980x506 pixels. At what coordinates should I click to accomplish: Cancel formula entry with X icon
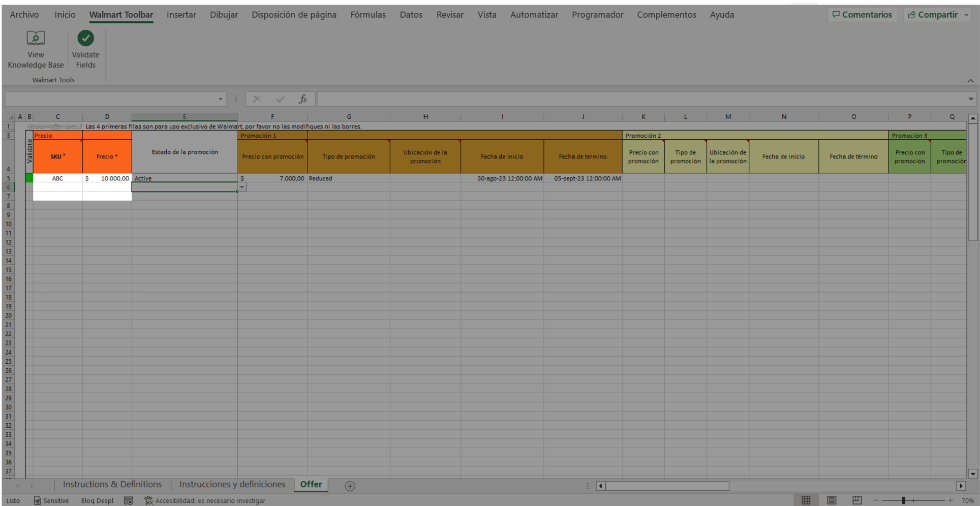[257, 99]
